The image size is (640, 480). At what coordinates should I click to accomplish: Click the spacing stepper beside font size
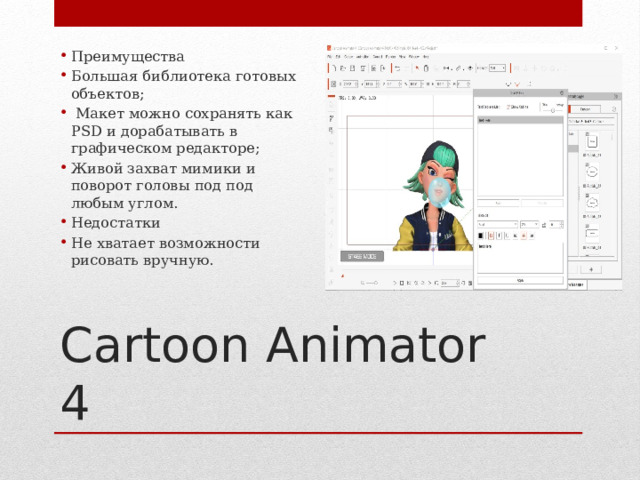pyautogui.click(x=556, y=224)
